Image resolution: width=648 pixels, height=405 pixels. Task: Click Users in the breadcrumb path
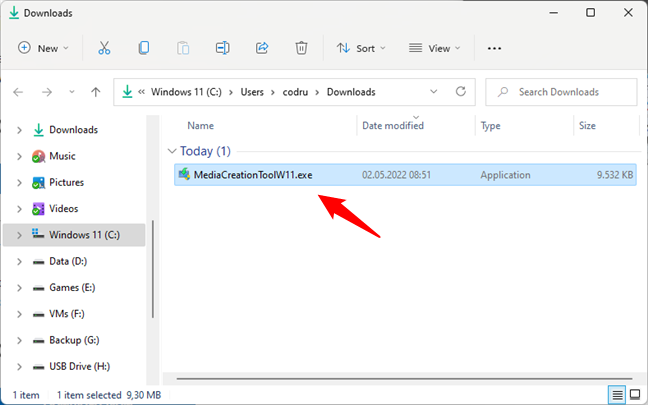click(252, 92)
